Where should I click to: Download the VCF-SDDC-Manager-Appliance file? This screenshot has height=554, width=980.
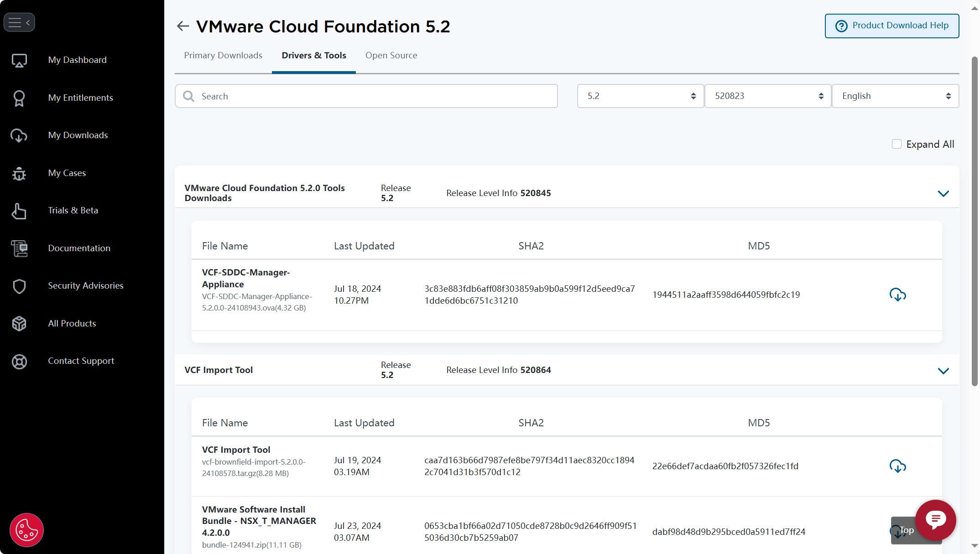click(x=897, y=295)
